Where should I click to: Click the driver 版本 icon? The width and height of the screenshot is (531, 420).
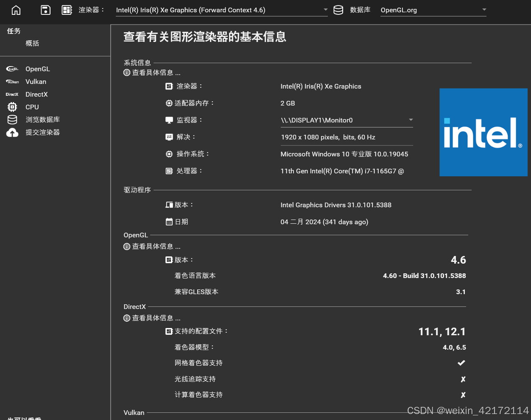coord(169,205)
